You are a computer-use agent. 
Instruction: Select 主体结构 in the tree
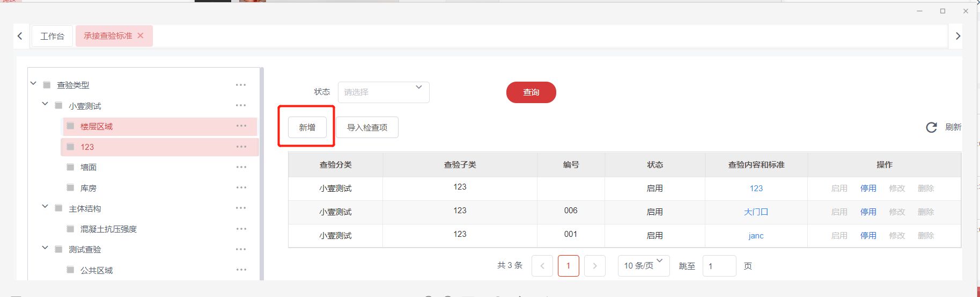click(x=85, y=208)
